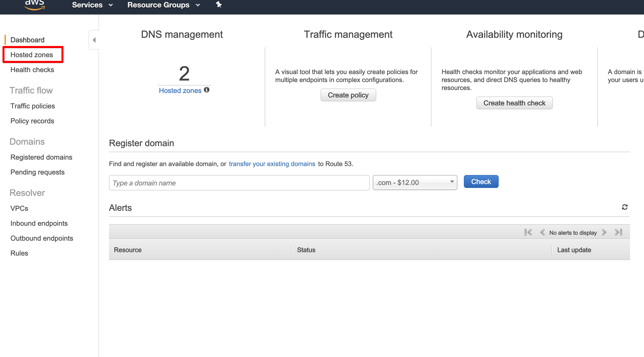Click the AWS logo icon
The image size is (644, 357).
pos(35,4)
